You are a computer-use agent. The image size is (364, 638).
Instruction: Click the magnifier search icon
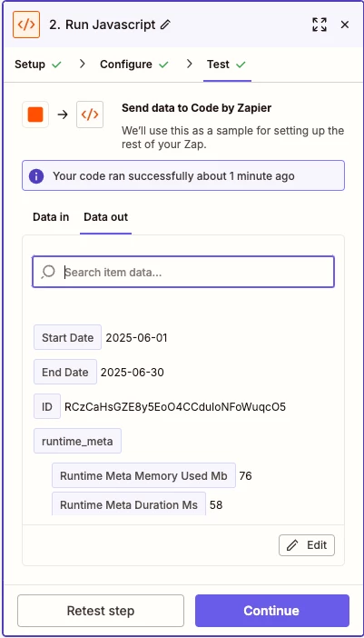(x=48, y=272)
